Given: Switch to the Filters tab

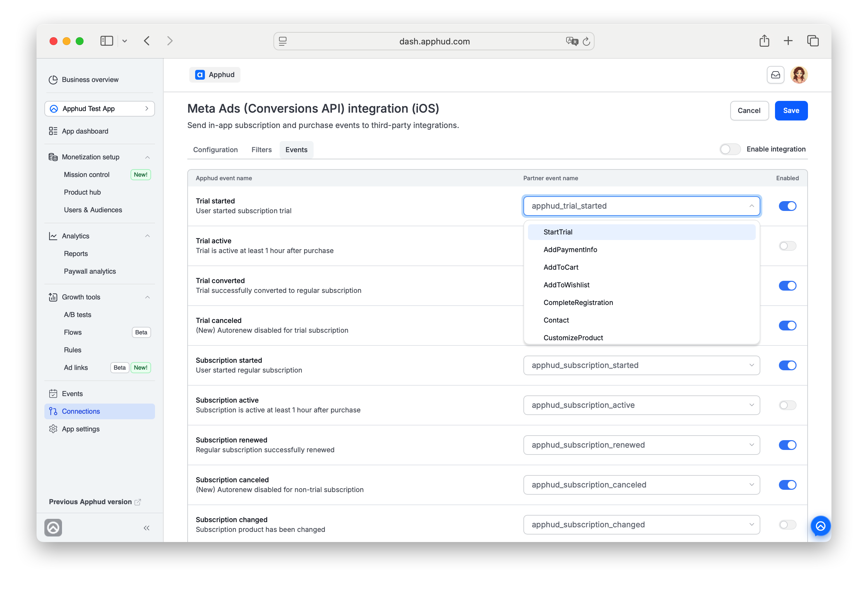Looking at the screenshot, I should click(261, 150).
